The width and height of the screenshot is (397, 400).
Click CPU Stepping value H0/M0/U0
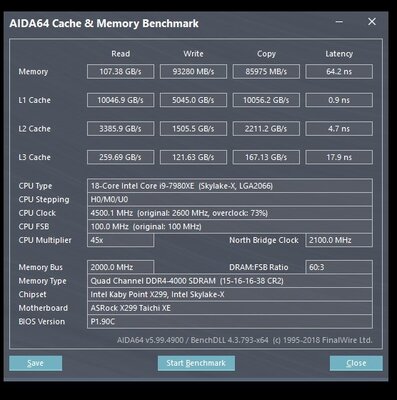click(230, 199)
